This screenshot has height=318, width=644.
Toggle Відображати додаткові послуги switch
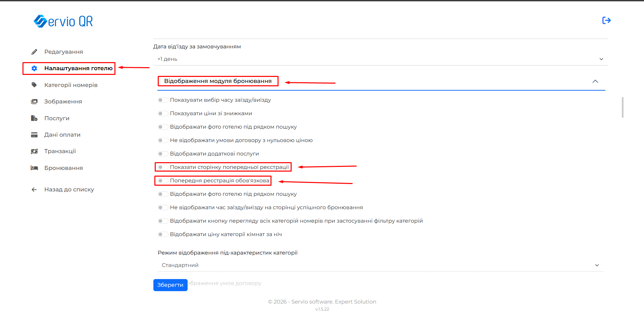163,154
